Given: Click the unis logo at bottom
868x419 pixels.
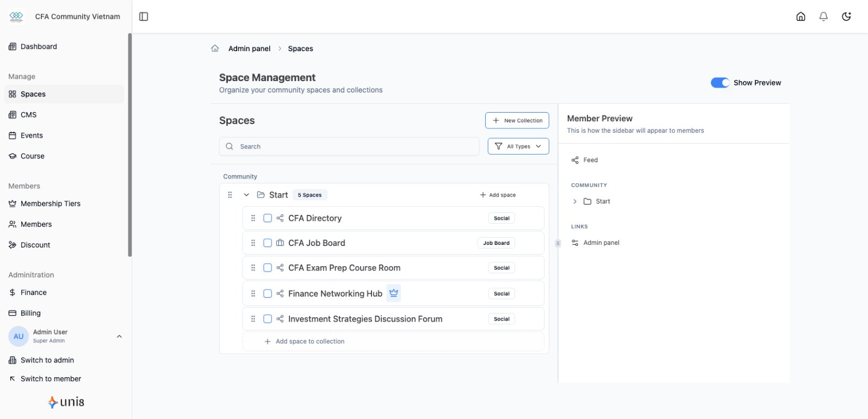Looking at the screenshot, I should 66,402.
